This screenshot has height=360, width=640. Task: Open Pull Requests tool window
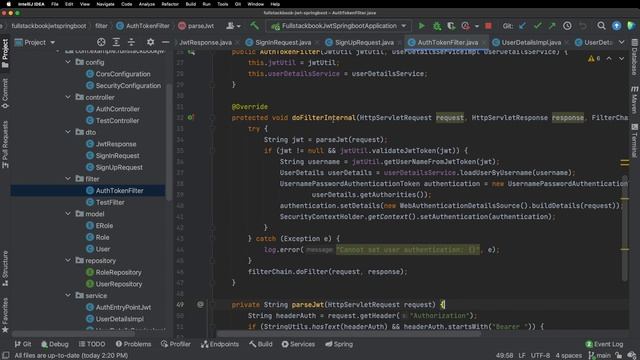pos(5,145)
